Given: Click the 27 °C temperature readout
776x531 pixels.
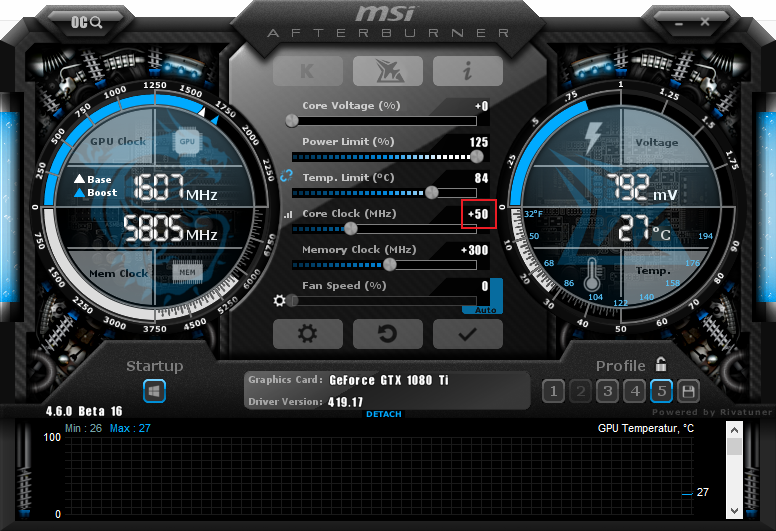Looking at the screenshot, I should pyautogui.click(x=644, y=228).
